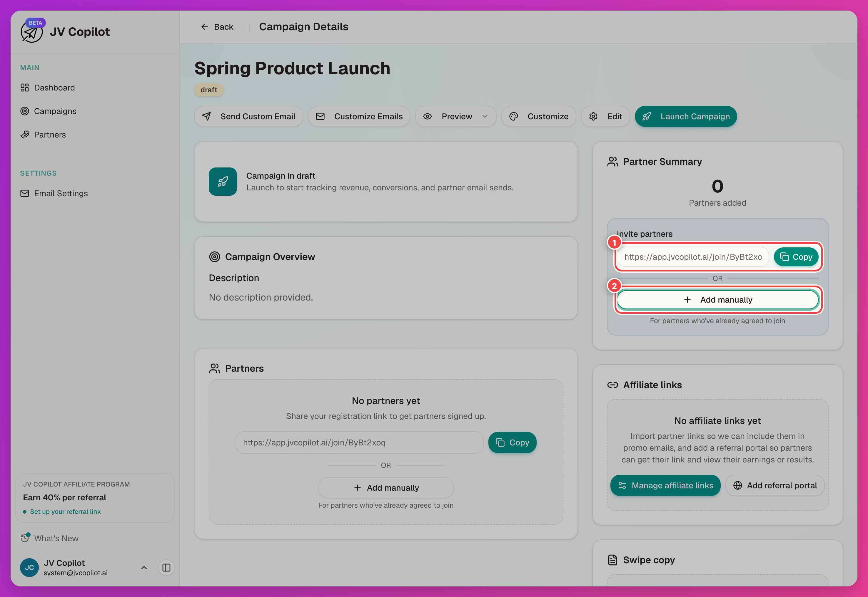Open the Preview dropdown
The height and width of the screenshot is (597, 868).
click(x=455, y=116)
